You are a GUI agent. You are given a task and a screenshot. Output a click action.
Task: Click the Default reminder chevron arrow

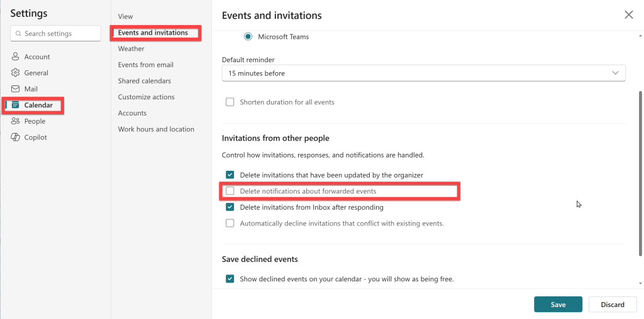coord(615,73)
